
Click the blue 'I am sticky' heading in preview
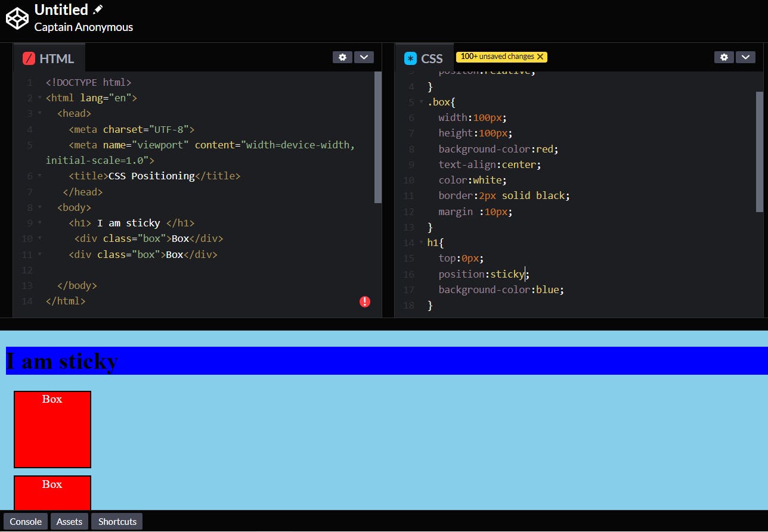[x=386, y=360]
